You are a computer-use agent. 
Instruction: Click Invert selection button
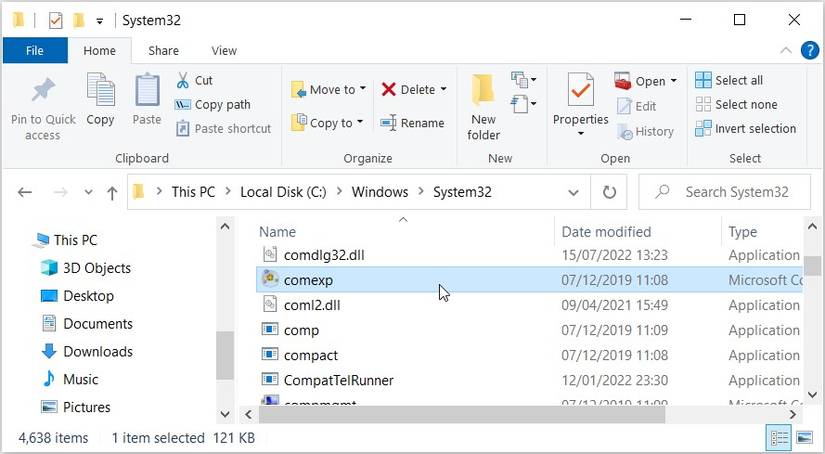[755, 128]
